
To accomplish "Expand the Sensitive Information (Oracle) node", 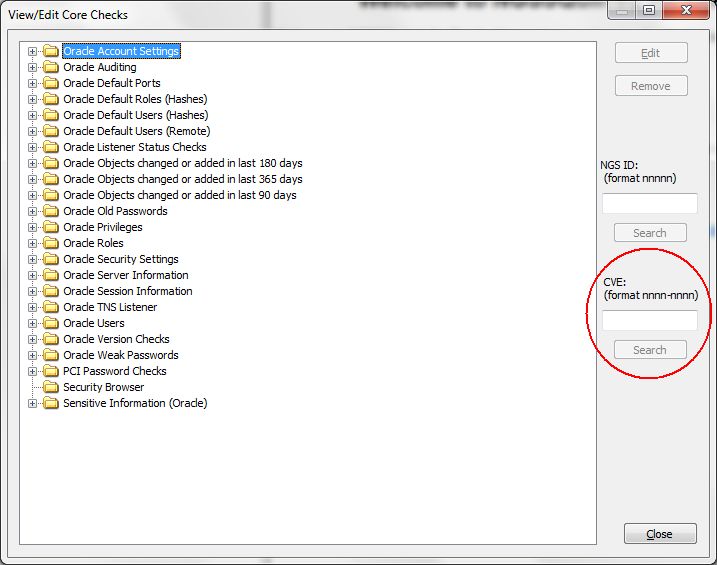I will coord(32,403).
